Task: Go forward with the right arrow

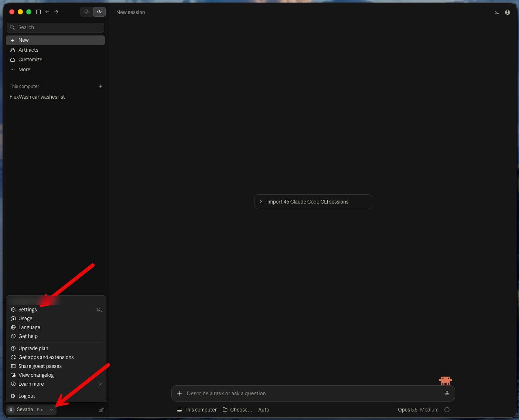Action: point(56,12)
